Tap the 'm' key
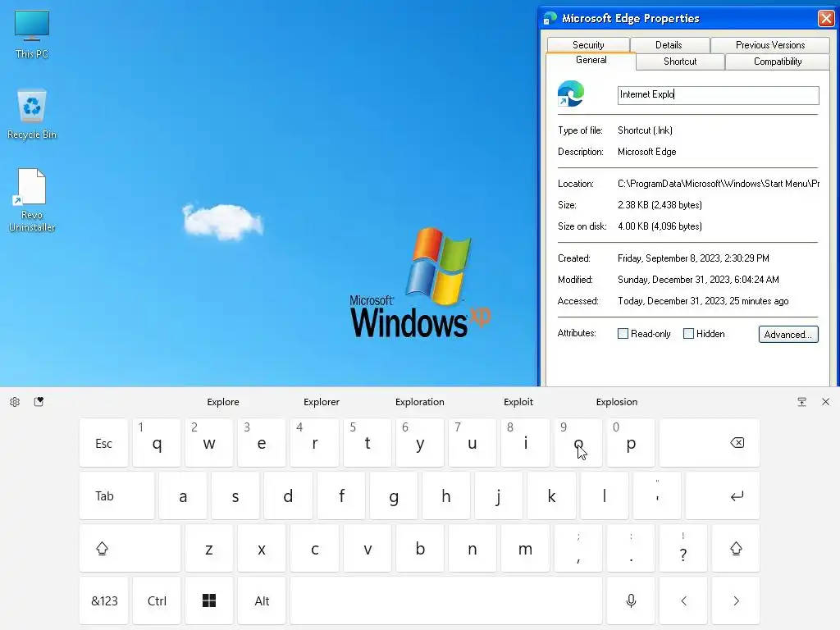The image size is (840, 630). coord(525,548)
